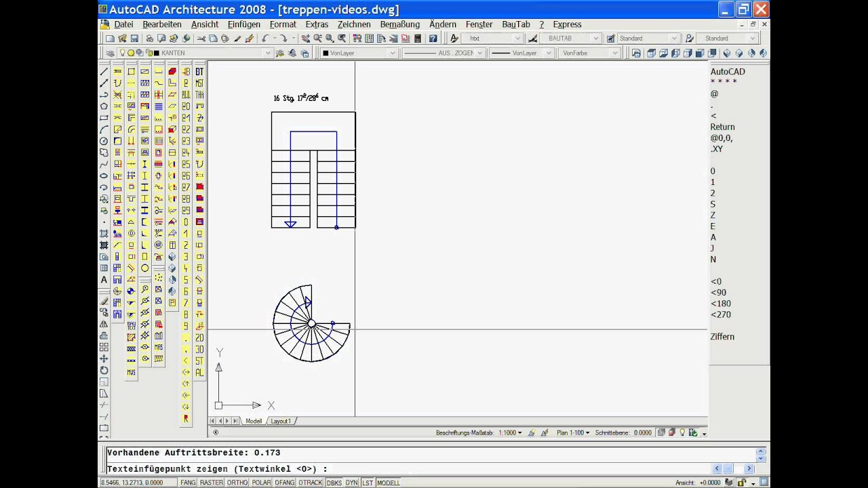Screen dimensions: 868x488
Task: Save the drawing with the floppy disk icon
Action: (134, 39)
